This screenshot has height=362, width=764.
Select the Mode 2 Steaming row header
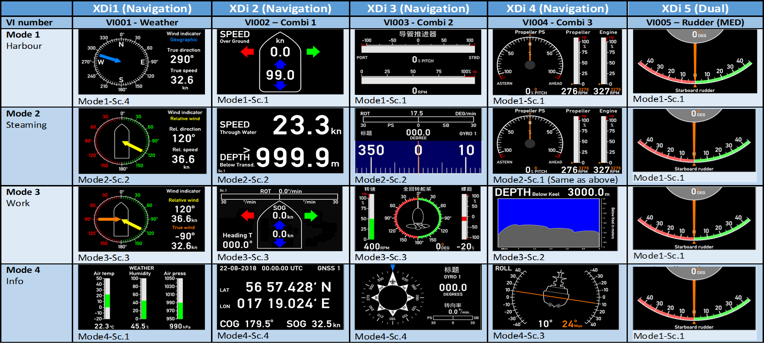[37, 146]
